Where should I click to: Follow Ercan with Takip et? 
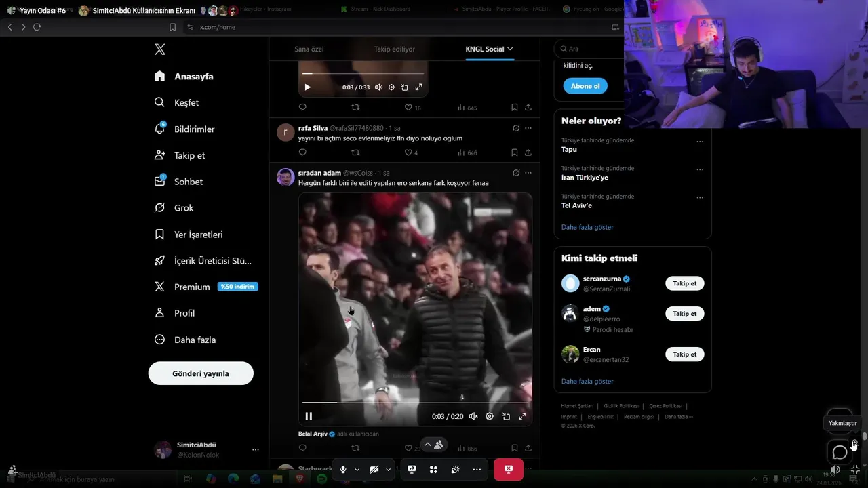[x=684, y=354]
